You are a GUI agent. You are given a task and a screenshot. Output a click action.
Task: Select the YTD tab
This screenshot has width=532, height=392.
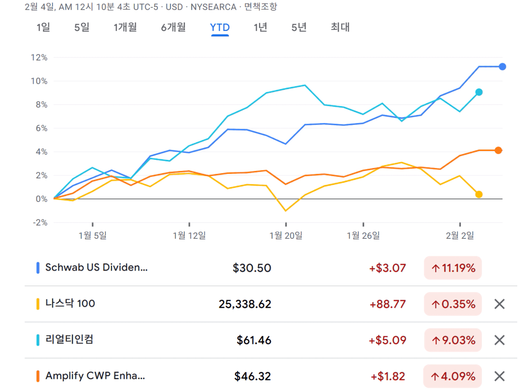(x=220, y=28)
